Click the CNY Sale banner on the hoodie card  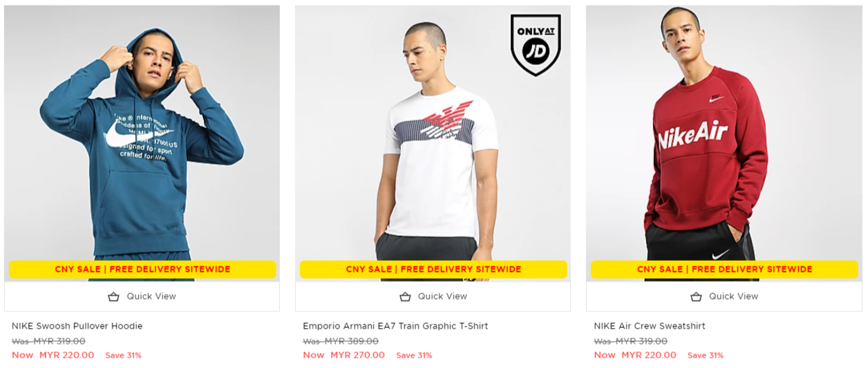click(142, 270)
